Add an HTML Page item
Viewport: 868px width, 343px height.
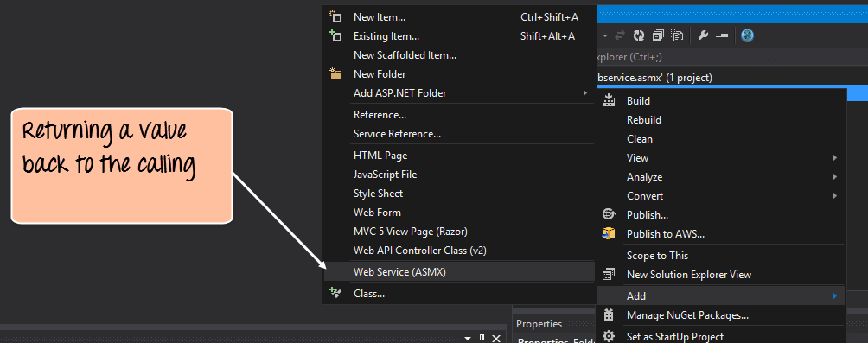tap(459, 156)
